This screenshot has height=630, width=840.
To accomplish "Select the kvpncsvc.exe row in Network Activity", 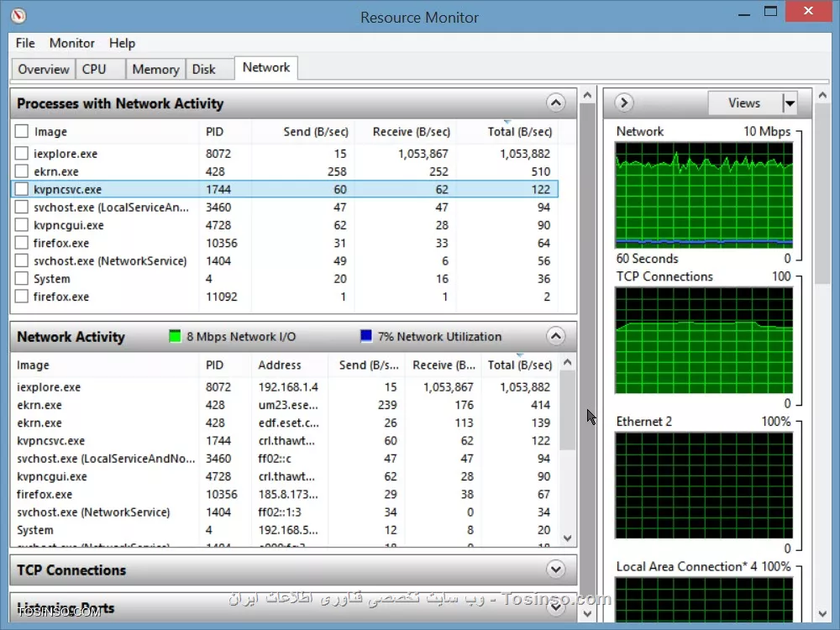I will [x=286, y=440].
